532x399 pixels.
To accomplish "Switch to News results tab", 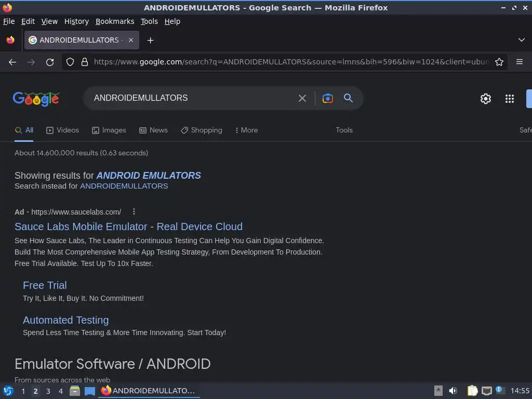I will click(153, 130).
